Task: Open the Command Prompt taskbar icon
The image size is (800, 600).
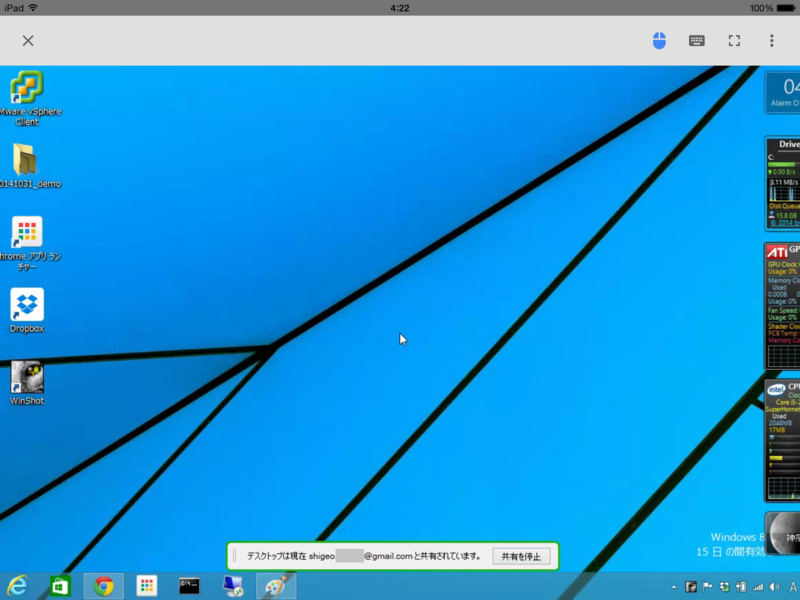Action: tap(189, 586)
